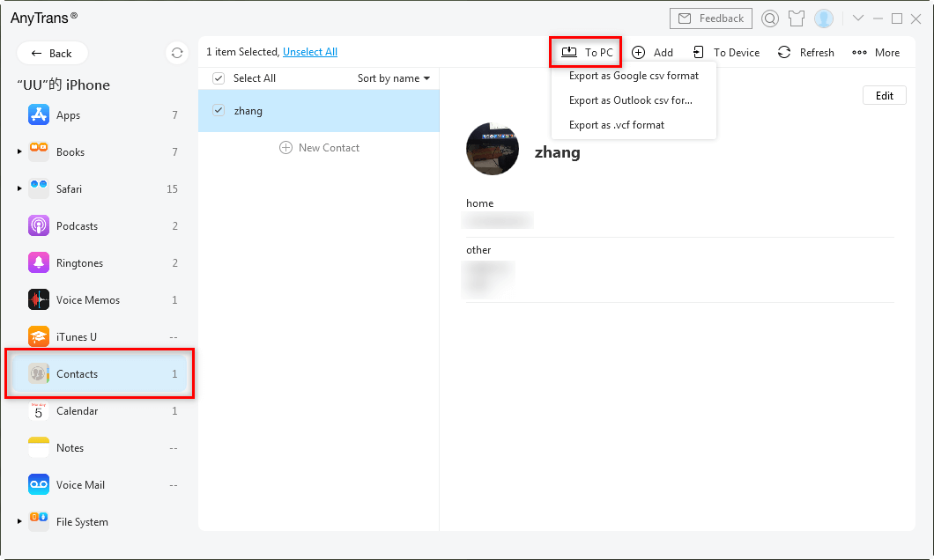
Task: Click the Unselect All link
Action: [x=310, y=52]
